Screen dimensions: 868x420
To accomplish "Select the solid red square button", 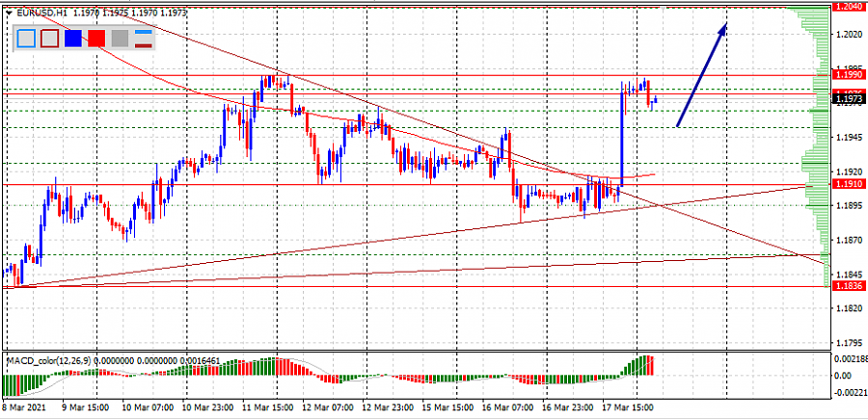I will coord(96,39).
